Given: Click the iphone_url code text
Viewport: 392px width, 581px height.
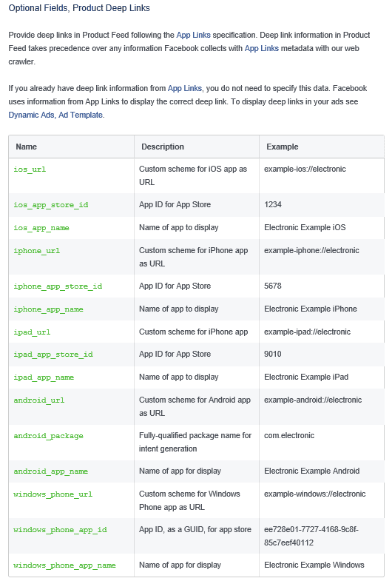Looking at the screenshot, I should (x=37, y=251).
